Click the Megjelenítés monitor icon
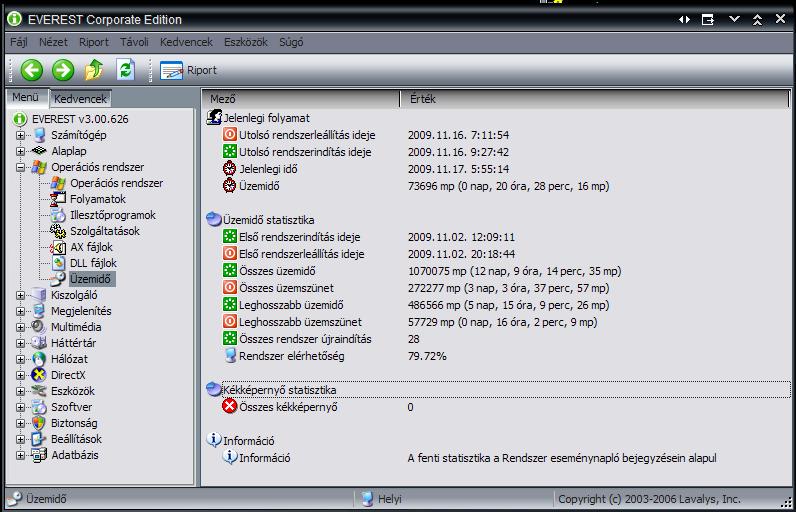Image resolution: width=796 pixels, height=512 pixels. 39,311
